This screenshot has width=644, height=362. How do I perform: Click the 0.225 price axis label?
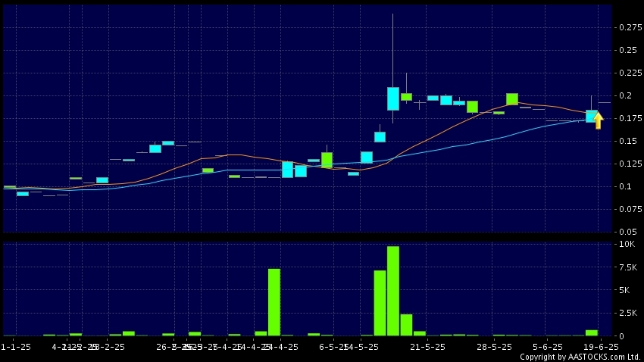click(630, 73)
